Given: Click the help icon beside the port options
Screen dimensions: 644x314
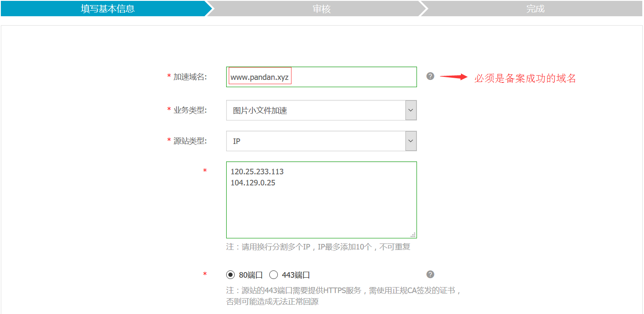Looking at the screenshot, I should [430, 274].
